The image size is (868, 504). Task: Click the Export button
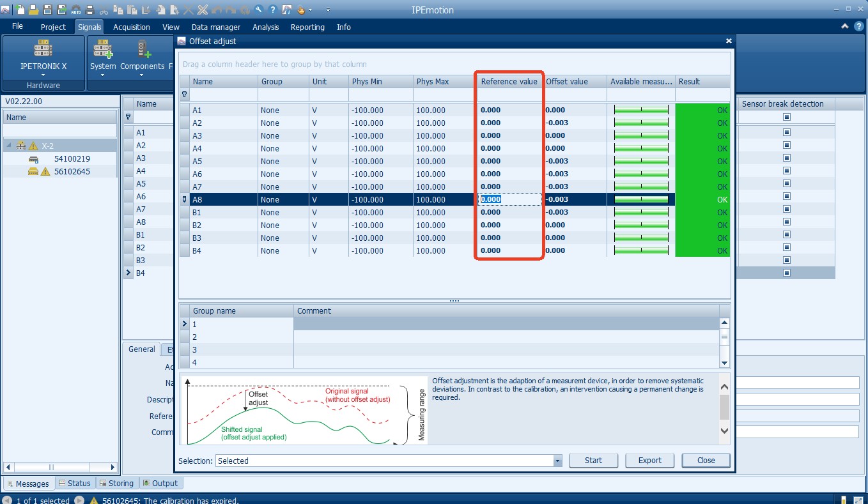649,461
